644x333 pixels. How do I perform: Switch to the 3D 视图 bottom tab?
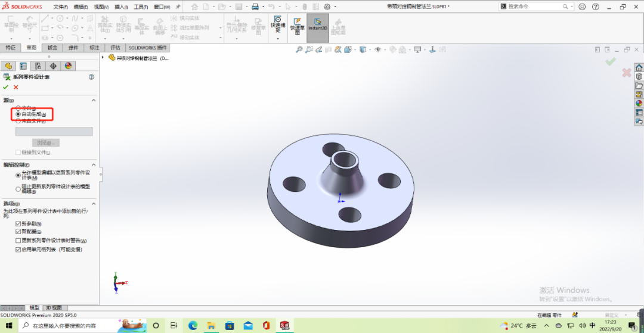[55, 307]
